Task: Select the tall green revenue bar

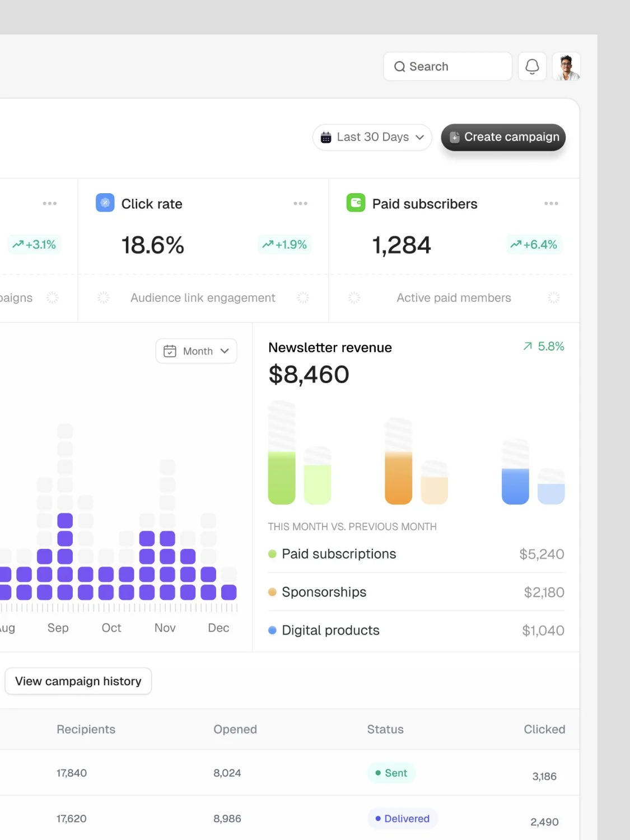Action: [x=282, y=452]
